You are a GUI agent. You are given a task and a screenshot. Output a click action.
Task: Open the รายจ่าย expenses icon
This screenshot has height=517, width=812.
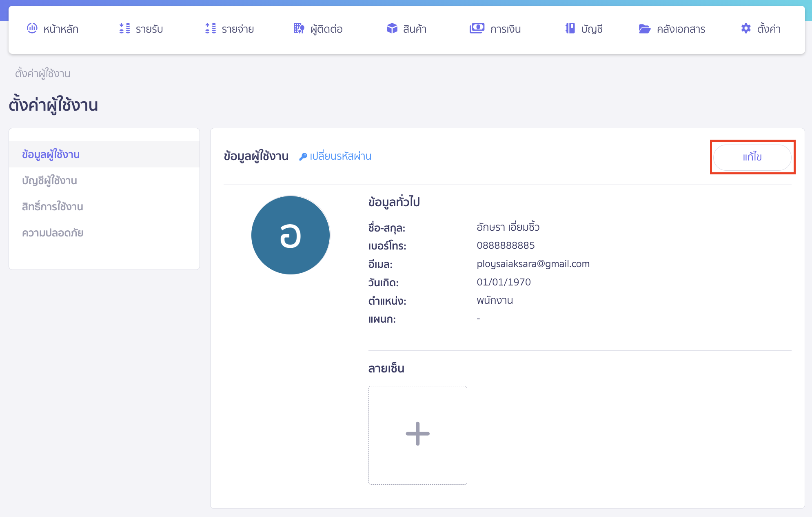click(x=210, y=29)
